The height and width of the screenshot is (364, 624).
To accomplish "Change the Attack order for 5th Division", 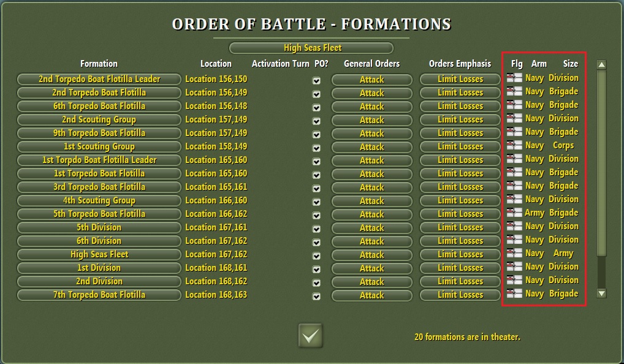I will [371, 227].
